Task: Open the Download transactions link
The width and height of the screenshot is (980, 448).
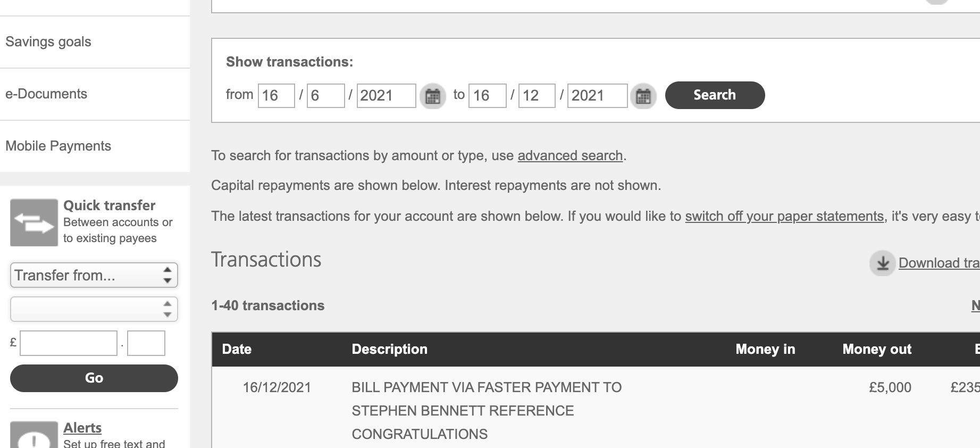Action: click(x=939, y=263)
